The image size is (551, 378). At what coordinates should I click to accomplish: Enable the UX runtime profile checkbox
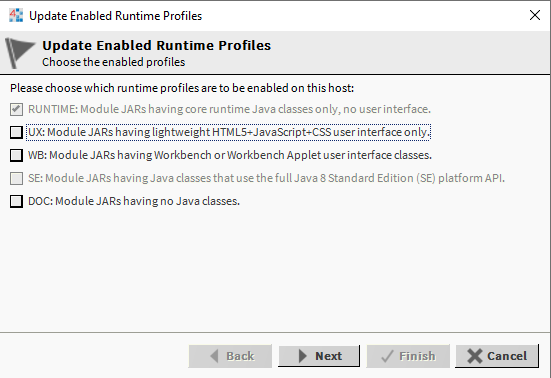[16, 132]
